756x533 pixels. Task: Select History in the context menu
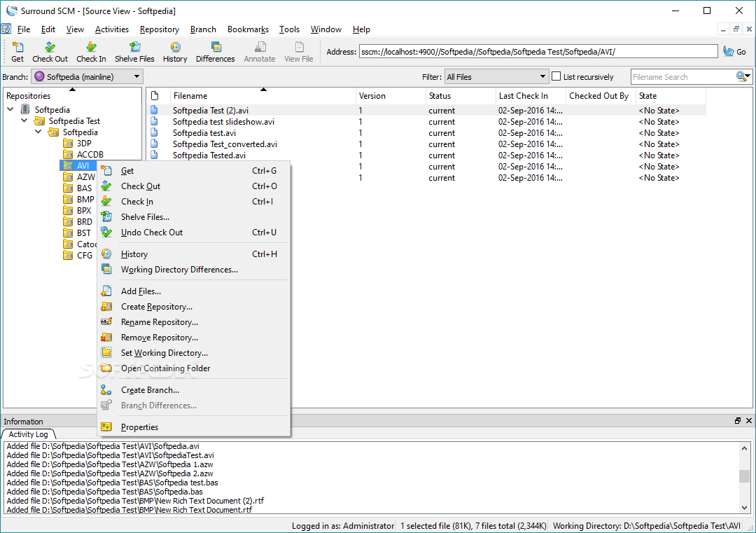coord(194,254)
